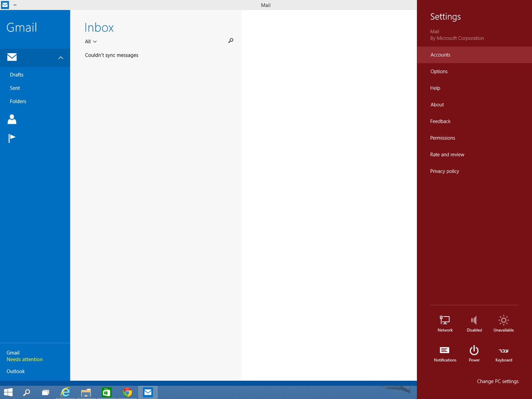The height and width of the screenshot is (399, 532).
Task: Open the screen brightness Unavailable icon
Action: [x=503, y=321]
